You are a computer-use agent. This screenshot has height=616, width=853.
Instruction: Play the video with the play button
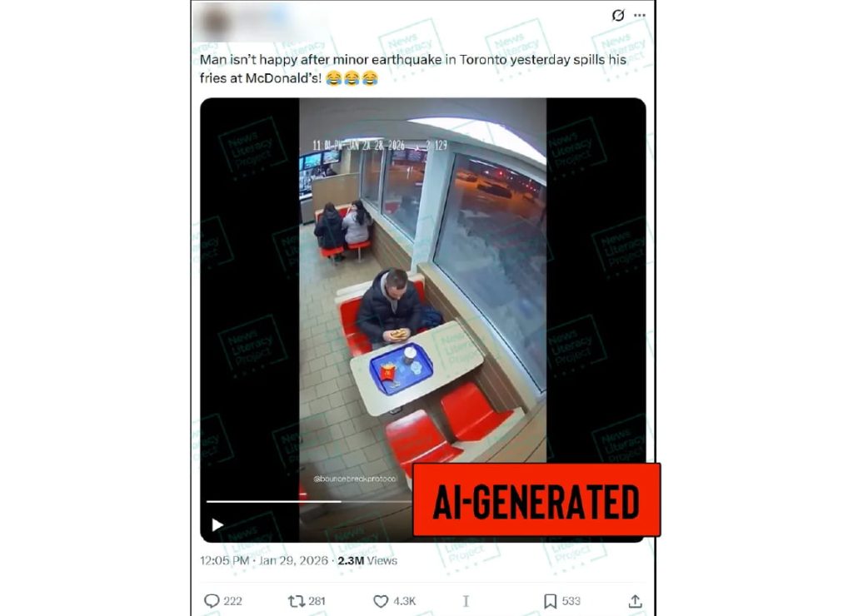point(217,524)
